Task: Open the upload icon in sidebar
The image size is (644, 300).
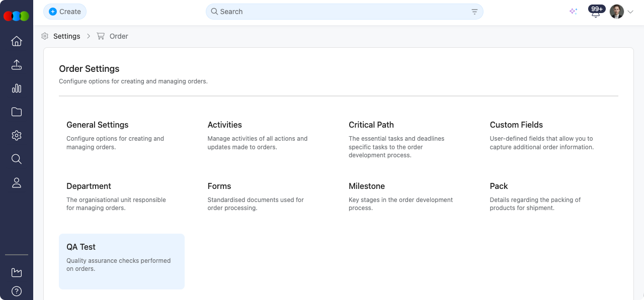Action: tap(17, 65)
